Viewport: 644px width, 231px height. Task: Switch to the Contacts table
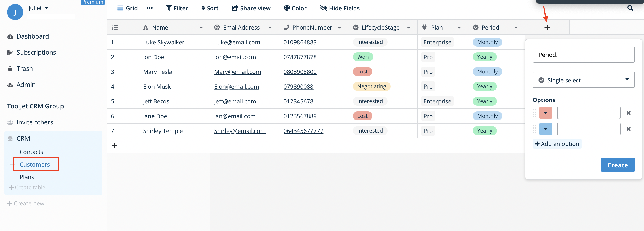(x=31, y=152)
